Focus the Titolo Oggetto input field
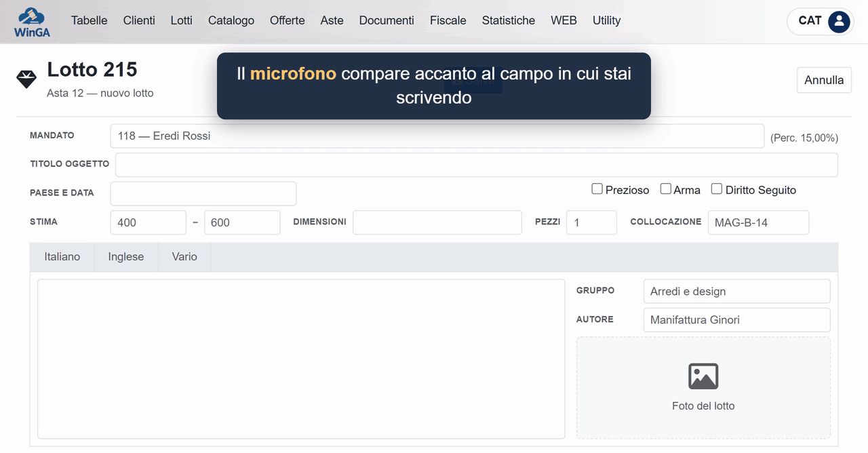 pos(477,165)
